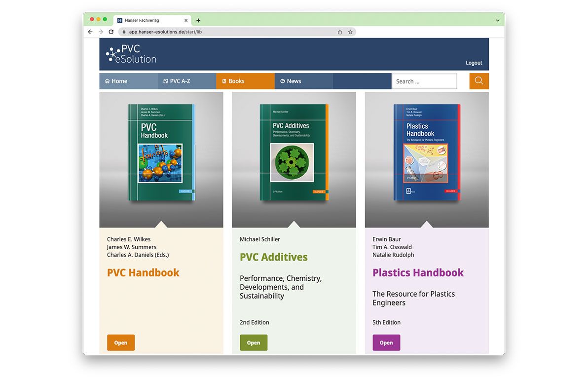Click subtitle The Resource for Plastics Engineers
This screenshot has width=588, height=379.
click(x=414, y=299)
